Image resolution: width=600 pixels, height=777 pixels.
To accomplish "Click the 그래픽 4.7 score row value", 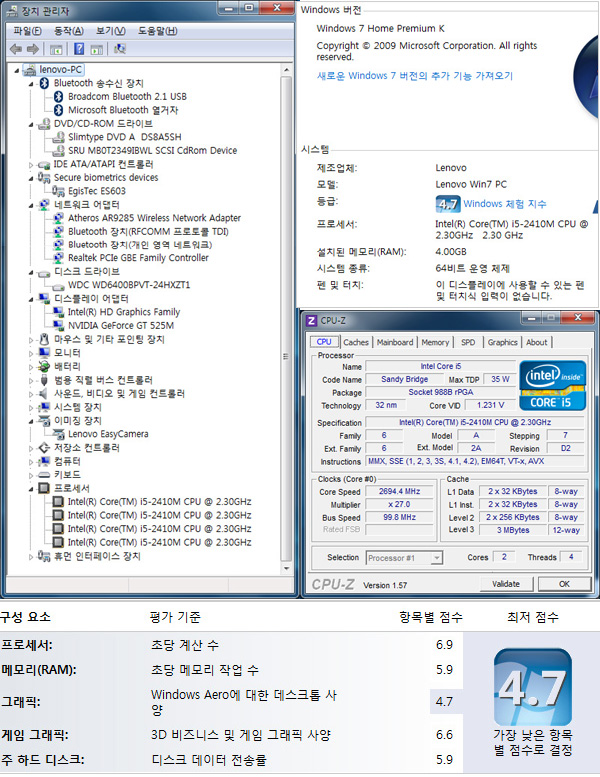I will 444,702.
